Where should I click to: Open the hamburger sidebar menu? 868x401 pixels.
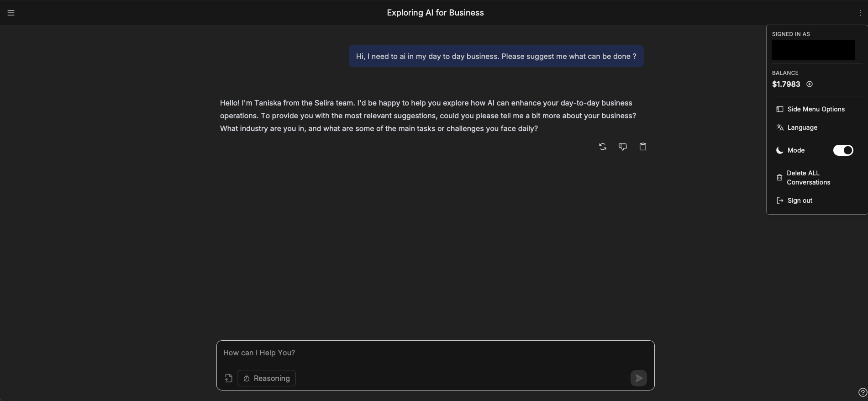(11, 13)
